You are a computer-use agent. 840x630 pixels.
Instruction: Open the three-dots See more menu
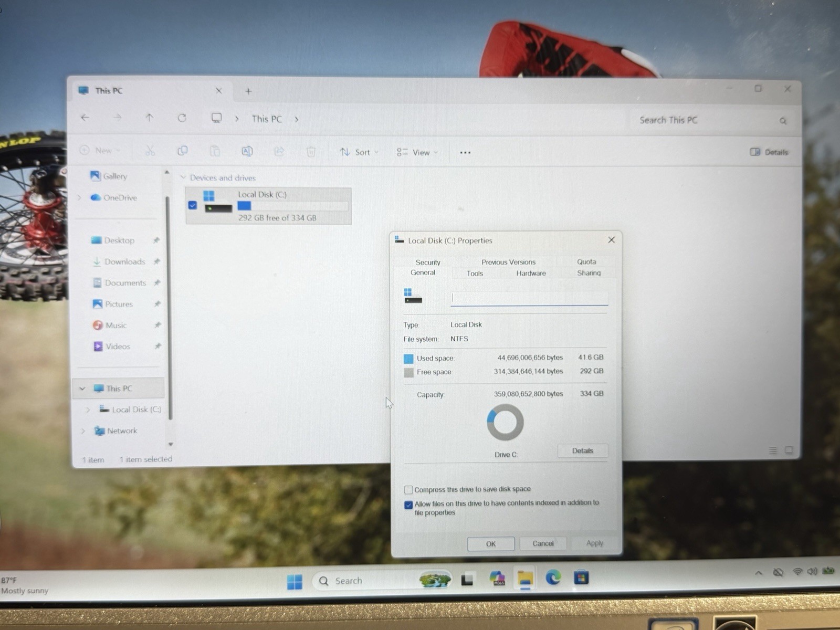pyautogui.click(x=465, y=152)
